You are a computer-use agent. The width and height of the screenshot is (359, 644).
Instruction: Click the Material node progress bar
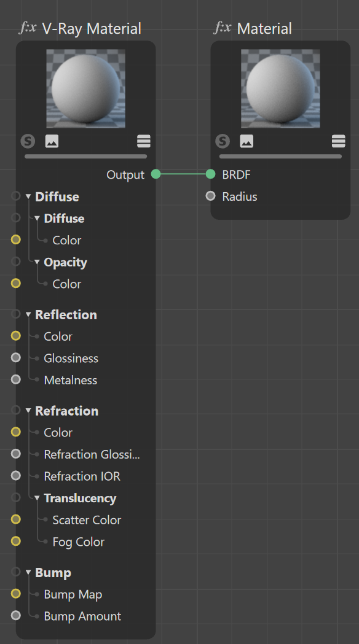280,157
